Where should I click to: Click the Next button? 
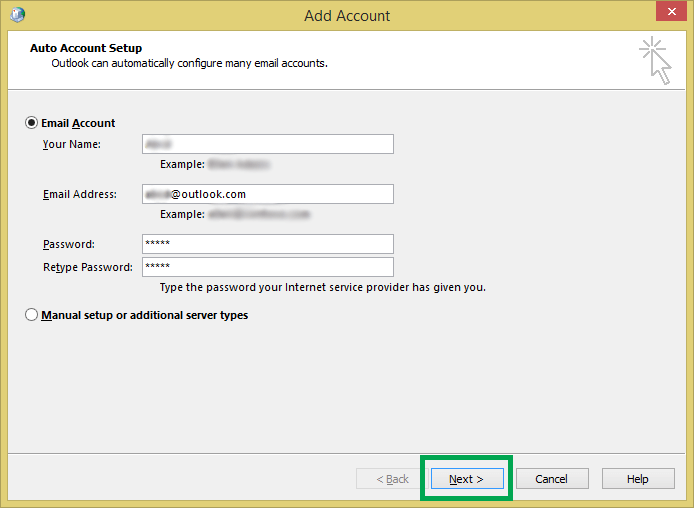coord(467,479)
